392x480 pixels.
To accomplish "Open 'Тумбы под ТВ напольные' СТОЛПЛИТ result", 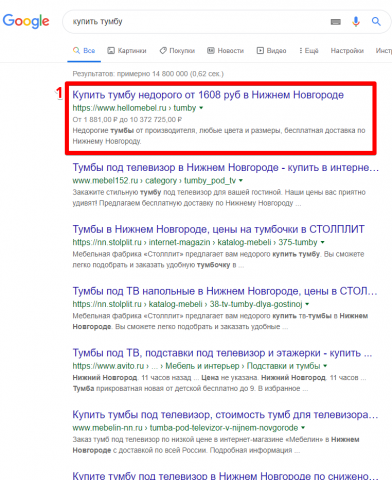I will 225,291.
